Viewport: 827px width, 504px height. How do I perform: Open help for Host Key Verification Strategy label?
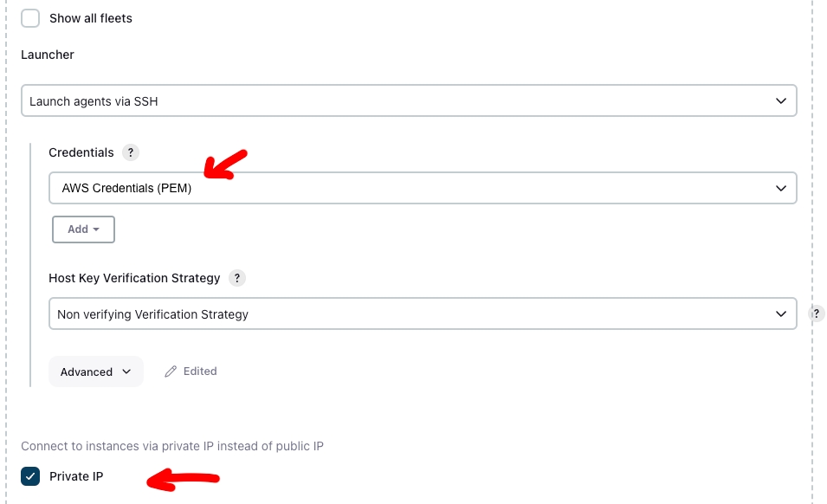(237, 278)
